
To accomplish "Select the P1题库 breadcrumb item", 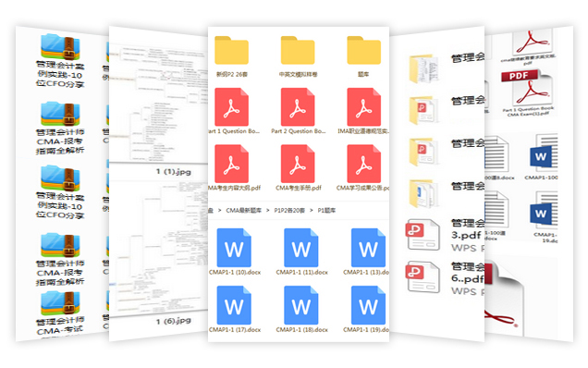I will pos(326,211).
